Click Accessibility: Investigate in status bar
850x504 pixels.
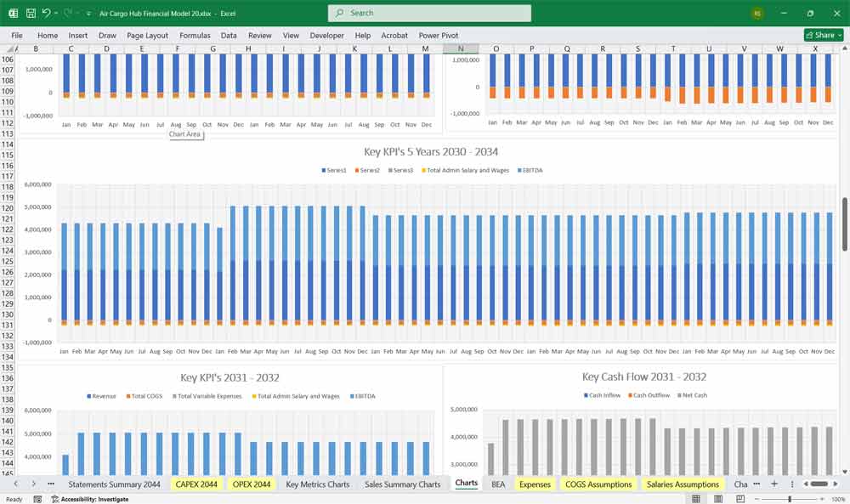[x=89, y=499]
